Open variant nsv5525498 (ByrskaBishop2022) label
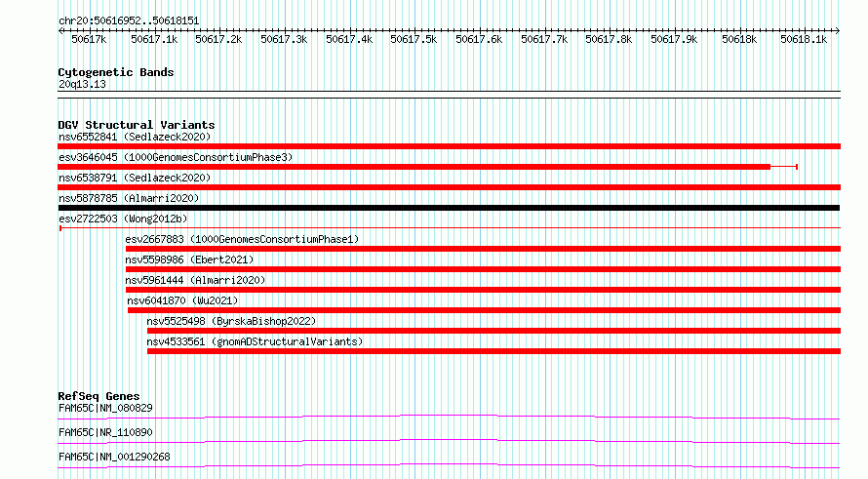This screenshot has width=868, height=479. 231,321
